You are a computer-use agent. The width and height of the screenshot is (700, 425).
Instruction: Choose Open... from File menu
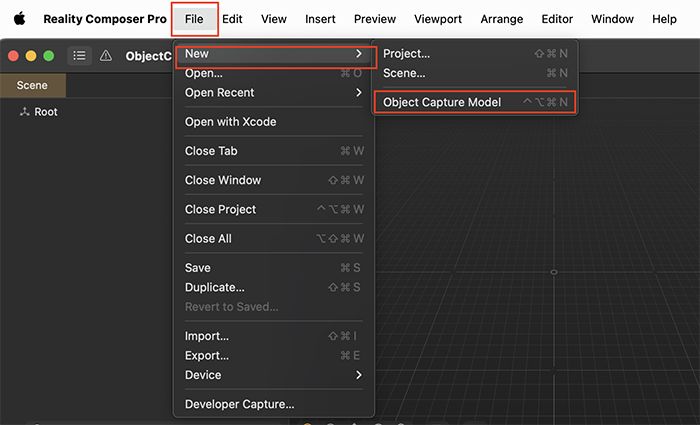[274, 73]
